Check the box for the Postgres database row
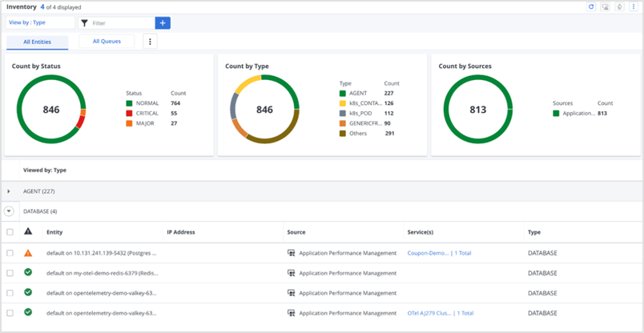This screenshot has width=644, height=333. (10, 253)
